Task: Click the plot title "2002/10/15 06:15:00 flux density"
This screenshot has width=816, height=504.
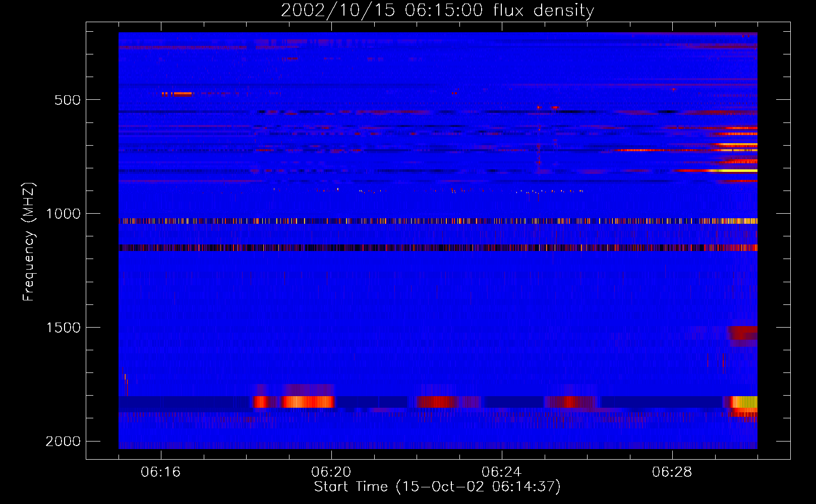Action: 437,10
